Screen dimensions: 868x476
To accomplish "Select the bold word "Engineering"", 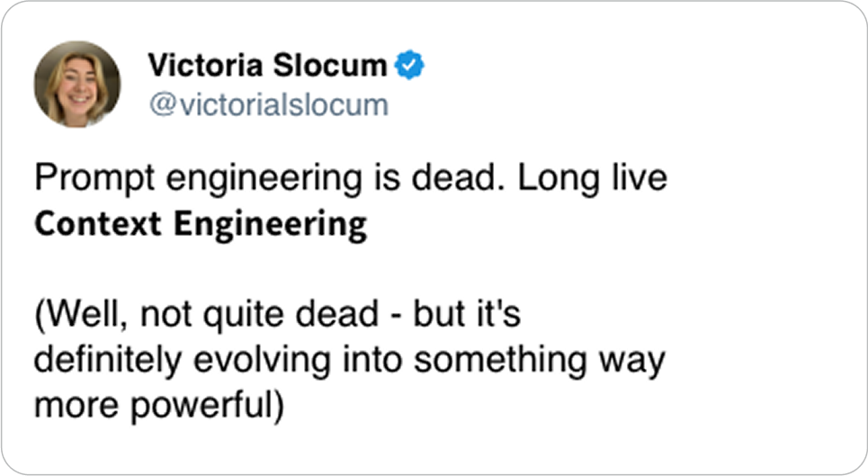I will 270,224.
